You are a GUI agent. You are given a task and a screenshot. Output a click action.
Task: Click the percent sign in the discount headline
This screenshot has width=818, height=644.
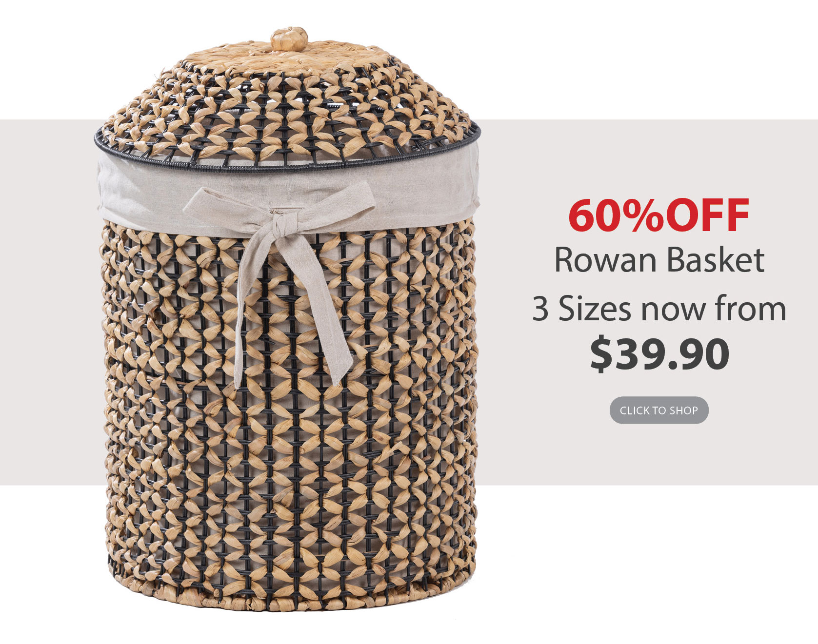pyautogui.click(x=645, y=215)
